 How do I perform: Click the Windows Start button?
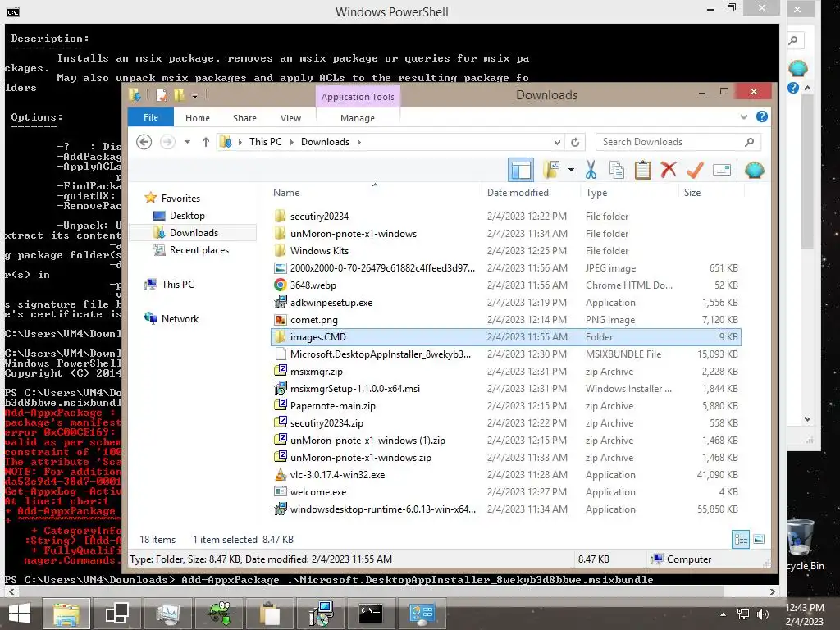[x=20, y=614]
